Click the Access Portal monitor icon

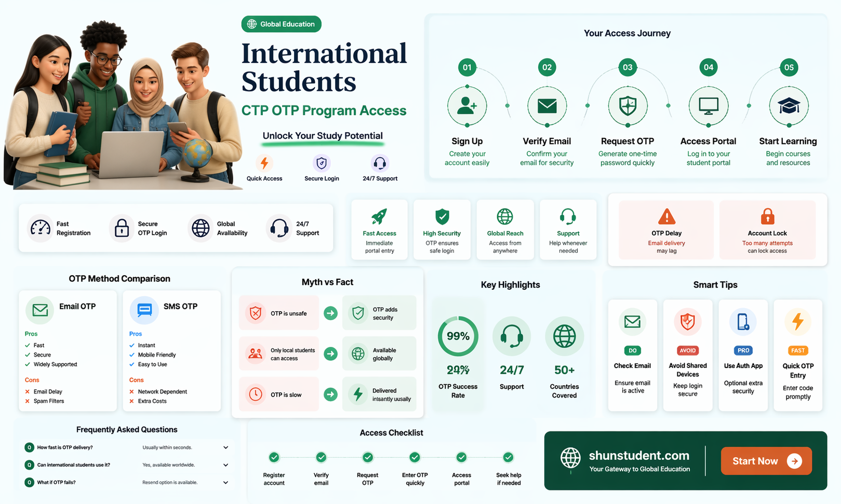[709, 106]
